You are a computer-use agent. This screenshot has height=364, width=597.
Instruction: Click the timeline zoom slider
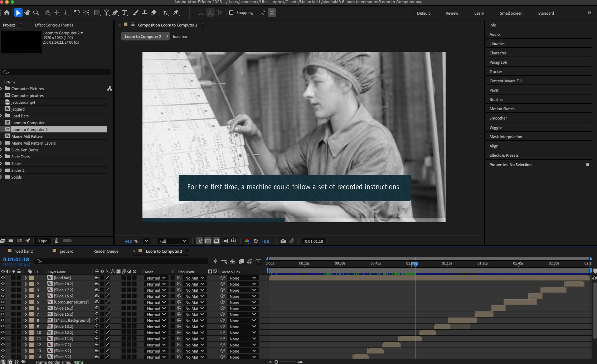pyautogui.click(x=285, y=362)
